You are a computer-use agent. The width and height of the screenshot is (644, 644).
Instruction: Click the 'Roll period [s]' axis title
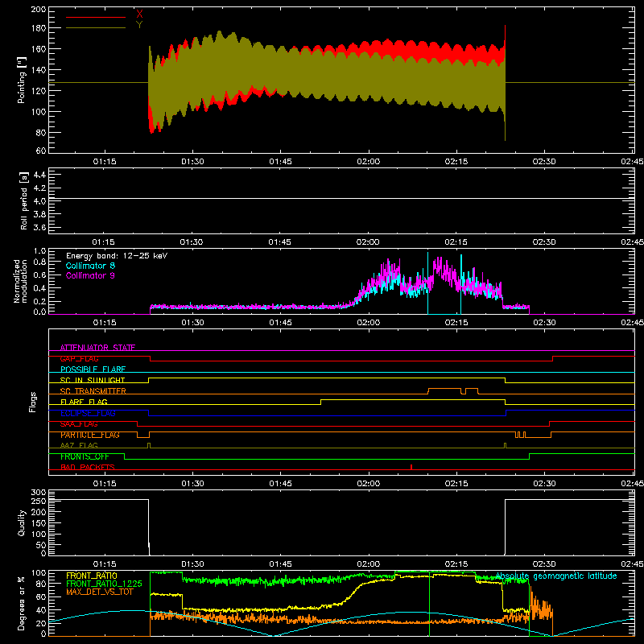[x=24, y=200]
